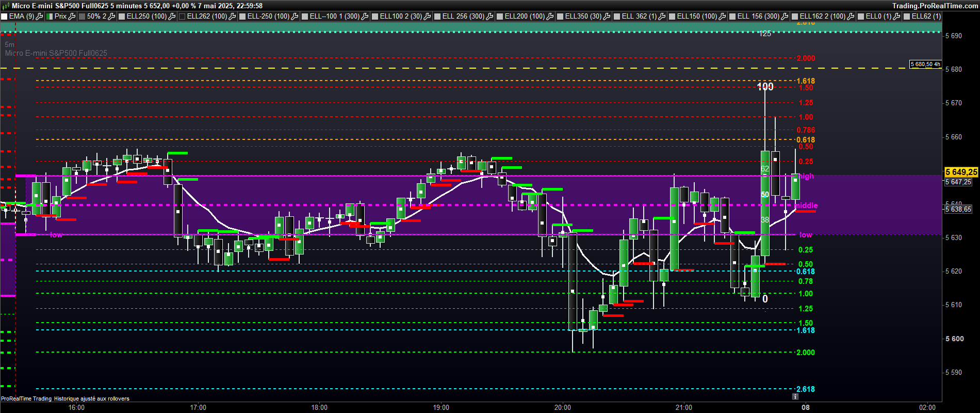Click the green Prix color square
The width and height of the screenshot is (980, 413).
pyautogui.click(x=50, y=17)
